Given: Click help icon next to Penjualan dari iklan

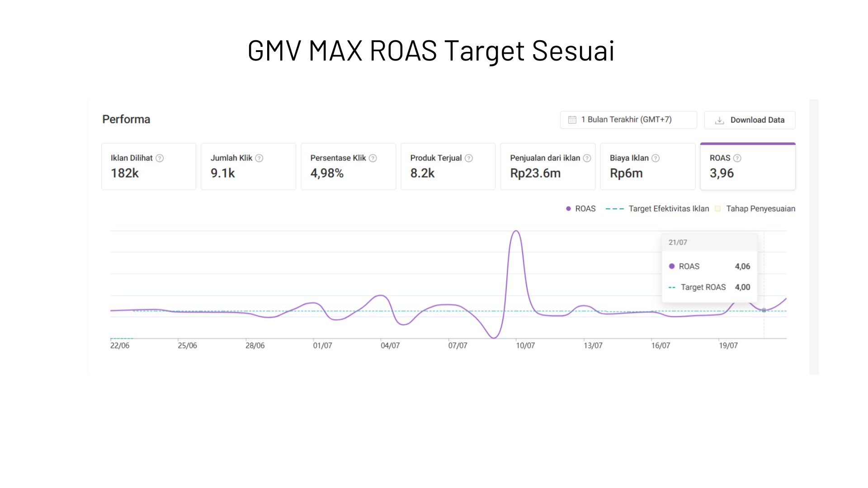Looking at the screenshot, I should tap(587, 158).
